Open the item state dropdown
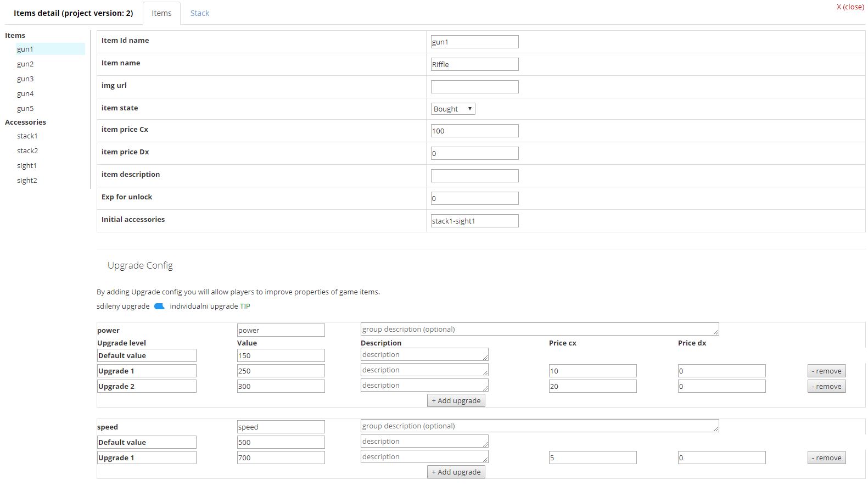 [x=452, y=109]
